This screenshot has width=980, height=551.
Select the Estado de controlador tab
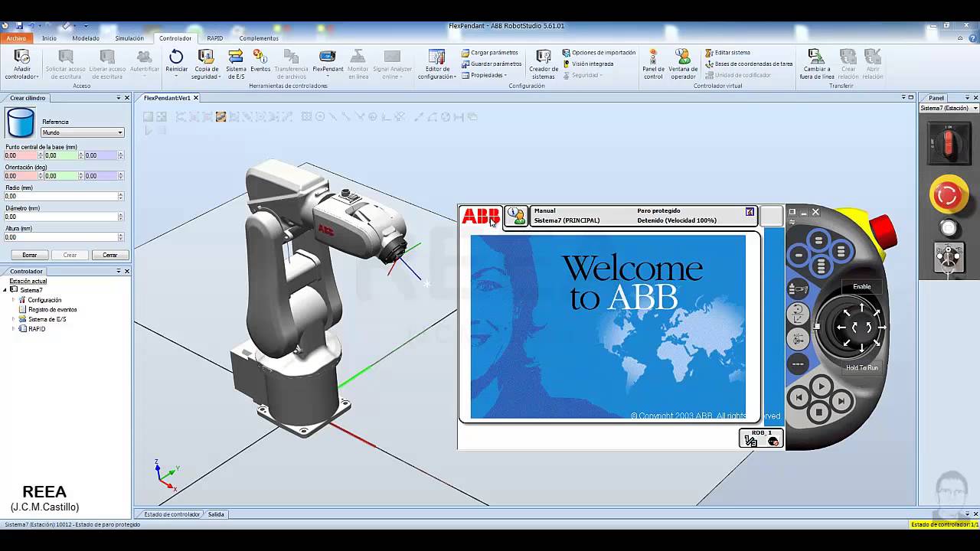[172, 514]
